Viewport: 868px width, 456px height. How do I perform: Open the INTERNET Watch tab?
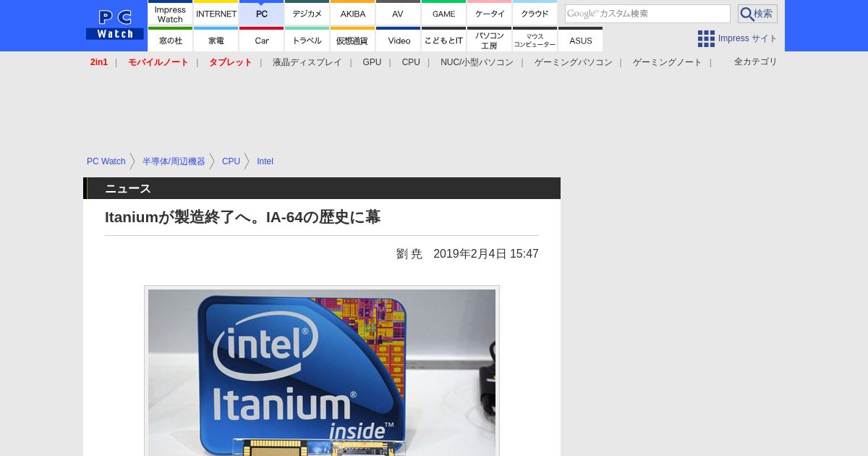(x=216, y=13)
